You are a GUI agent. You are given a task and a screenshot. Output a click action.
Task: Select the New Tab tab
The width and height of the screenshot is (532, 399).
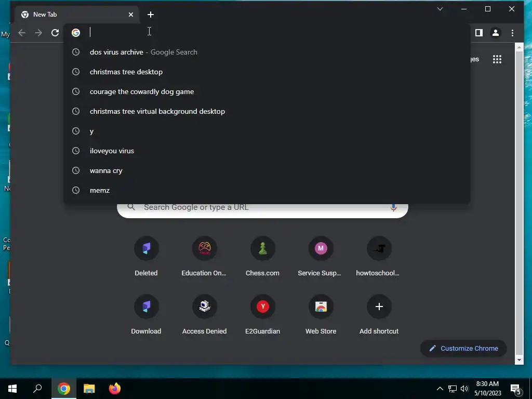(x=77, y=15)
